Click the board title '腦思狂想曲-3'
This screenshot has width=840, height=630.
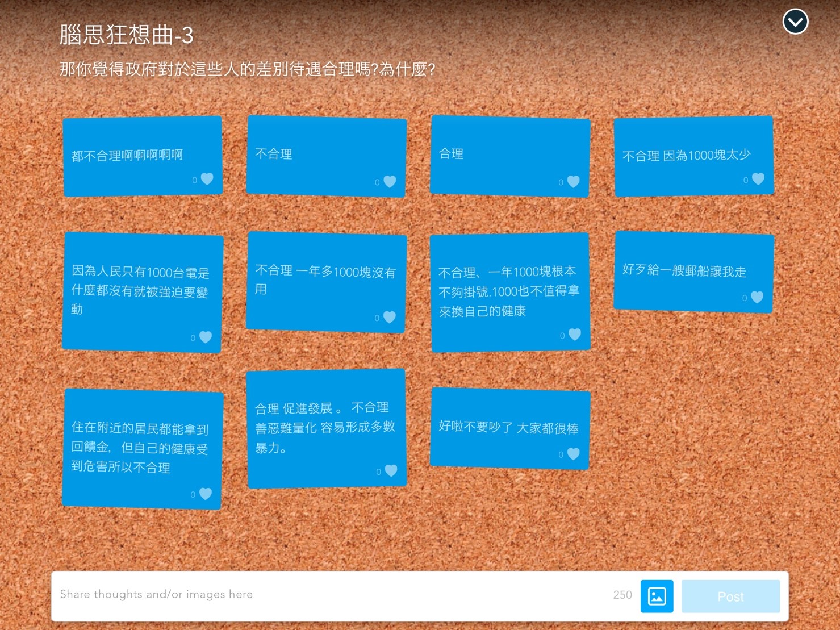[x=126, y=35]
